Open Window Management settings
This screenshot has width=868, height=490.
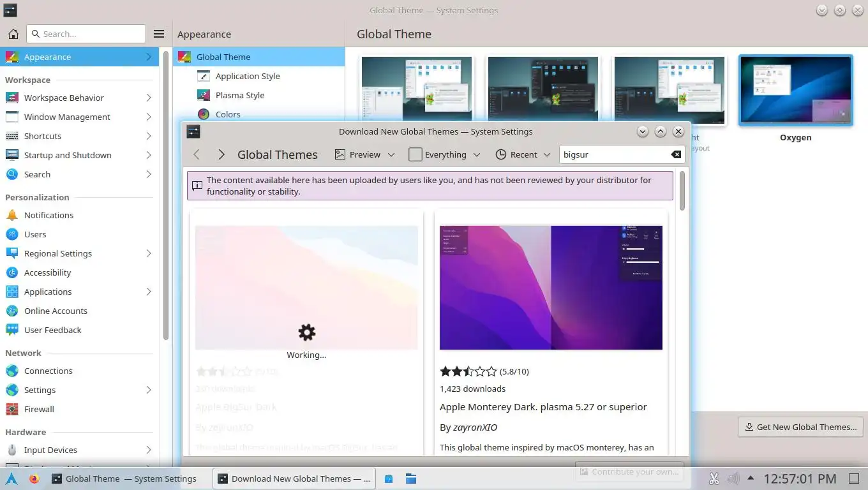(79, 117)
